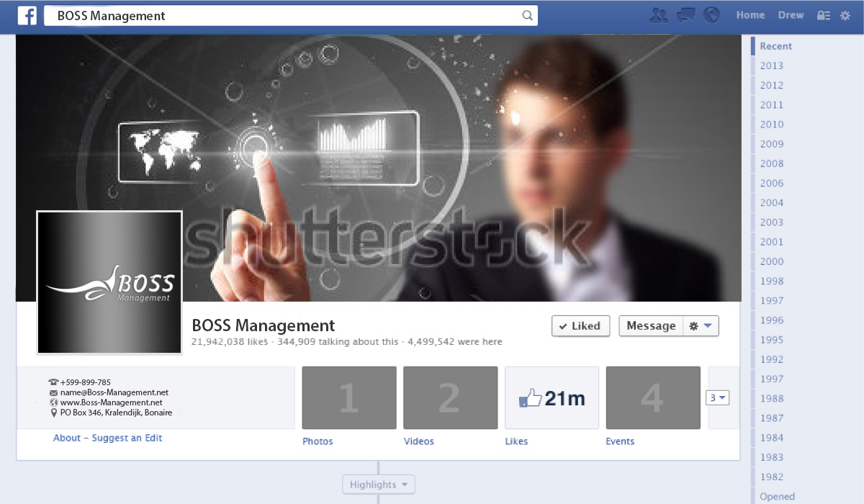The image size is (864, 504).
Task: Open the Photos thumbnail tile
Action: [x=349, y=397]
